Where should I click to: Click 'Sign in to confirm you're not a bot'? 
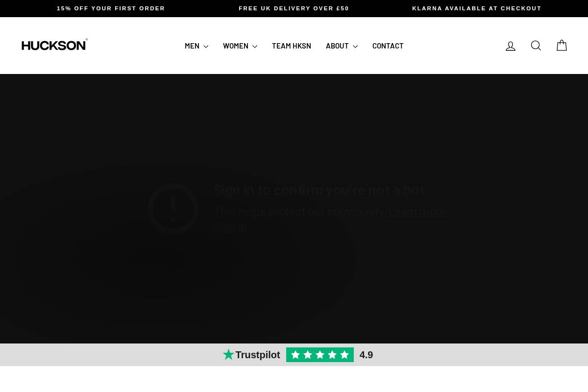(x=319, y=190)
